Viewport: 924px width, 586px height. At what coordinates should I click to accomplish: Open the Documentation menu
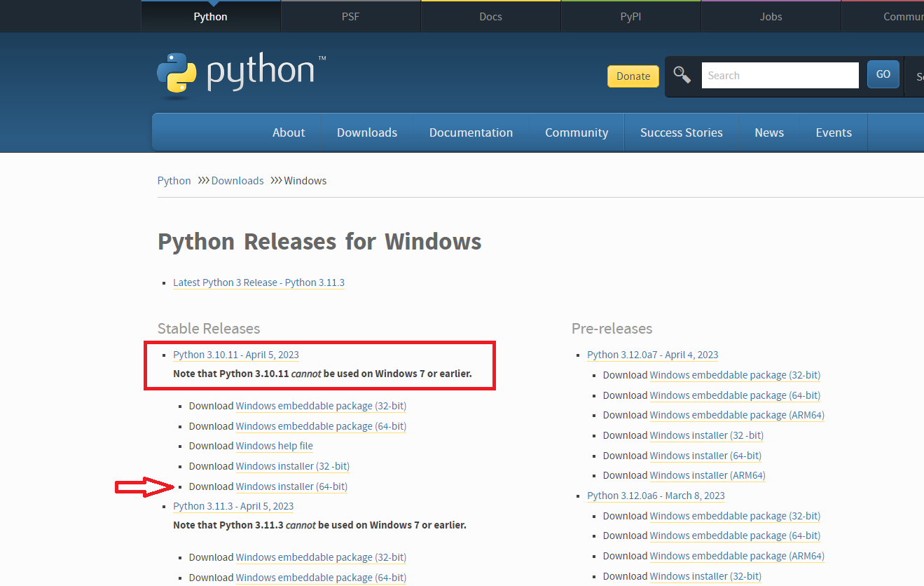coord(471,132)
